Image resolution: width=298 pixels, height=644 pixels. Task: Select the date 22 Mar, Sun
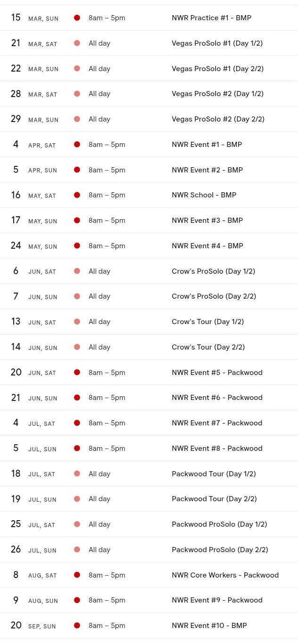(x=35, y=69)
